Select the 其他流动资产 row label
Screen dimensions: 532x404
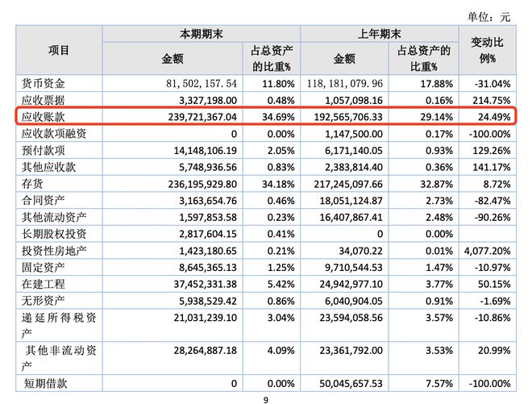coord(54,217)
